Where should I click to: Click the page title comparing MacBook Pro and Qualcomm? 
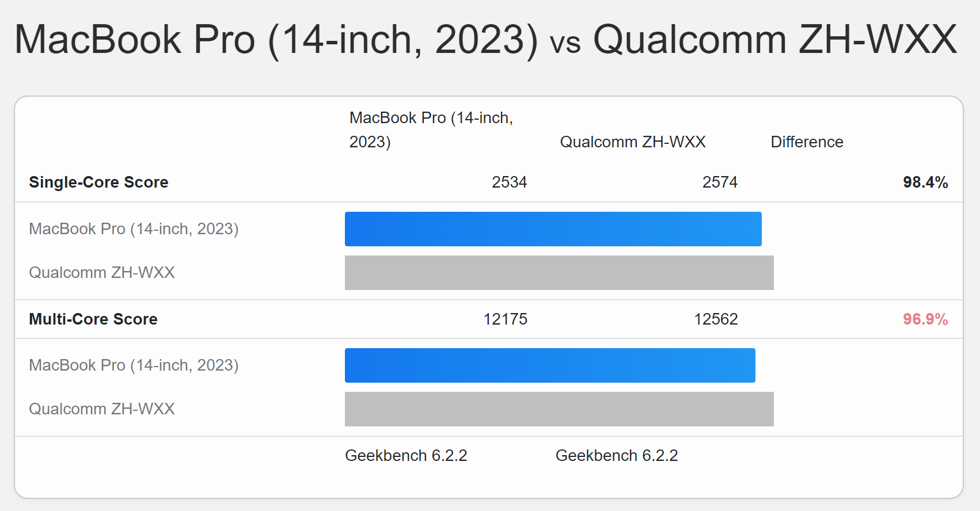(485, 40)
